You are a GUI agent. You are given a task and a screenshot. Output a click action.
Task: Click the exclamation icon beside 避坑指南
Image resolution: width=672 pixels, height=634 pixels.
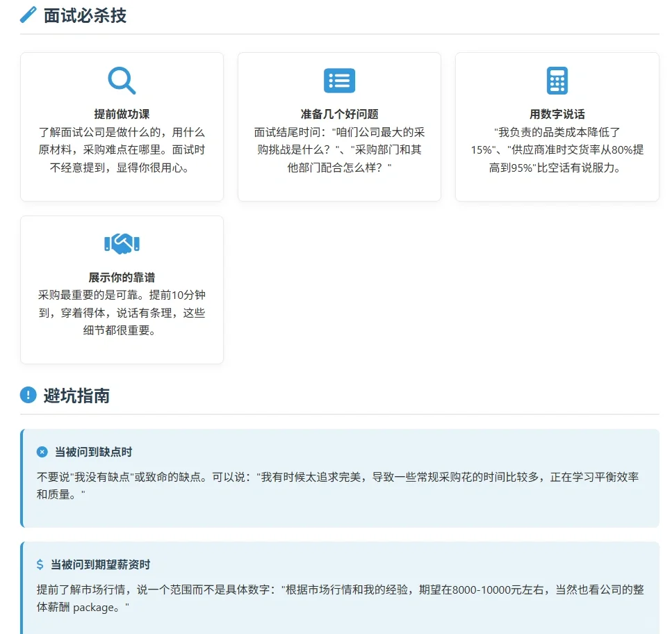point(28,394)
